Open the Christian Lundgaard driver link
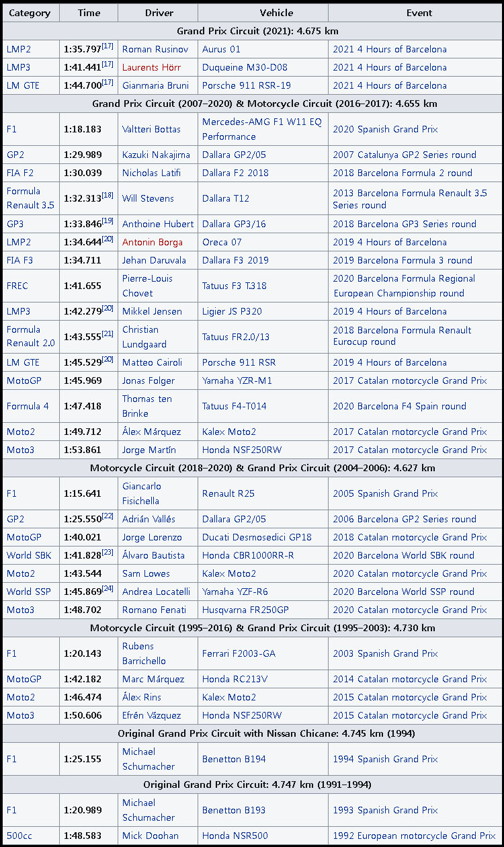The height and width of the screenshot is (847, 504). click(x=144, y=337)
